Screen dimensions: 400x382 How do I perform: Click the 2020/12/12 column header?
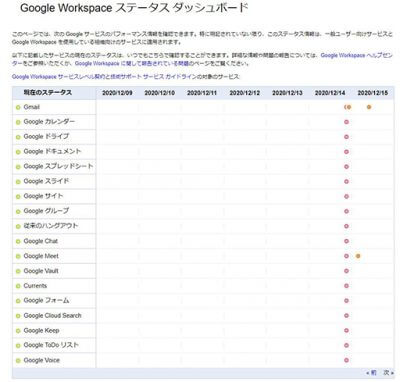(x=245, y=93)
